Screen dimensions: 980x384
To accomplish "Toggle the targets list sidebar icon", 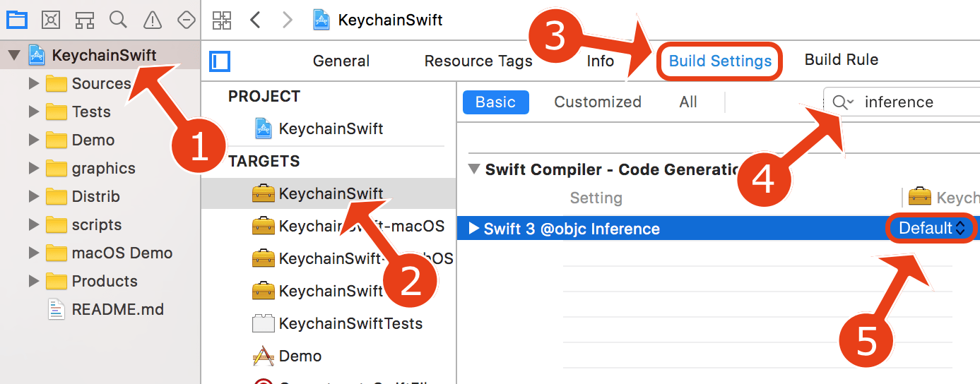I will 220,61.
